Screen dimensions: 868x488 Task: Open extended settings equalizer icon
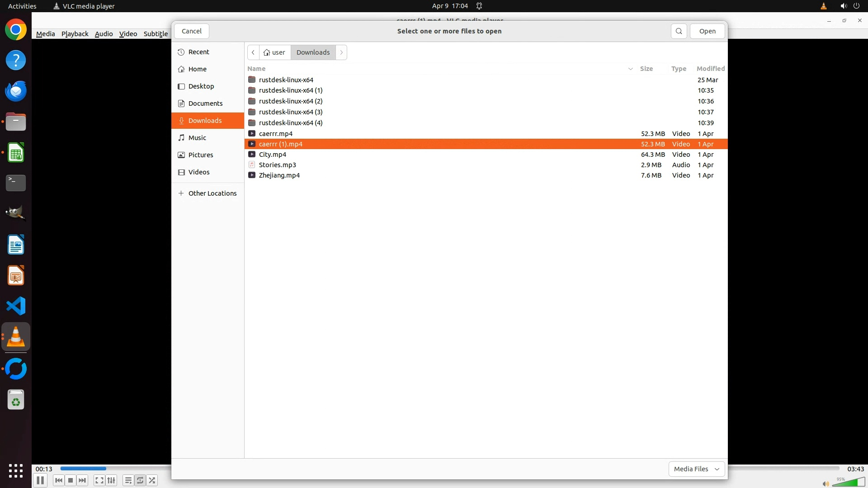point(111,480)
